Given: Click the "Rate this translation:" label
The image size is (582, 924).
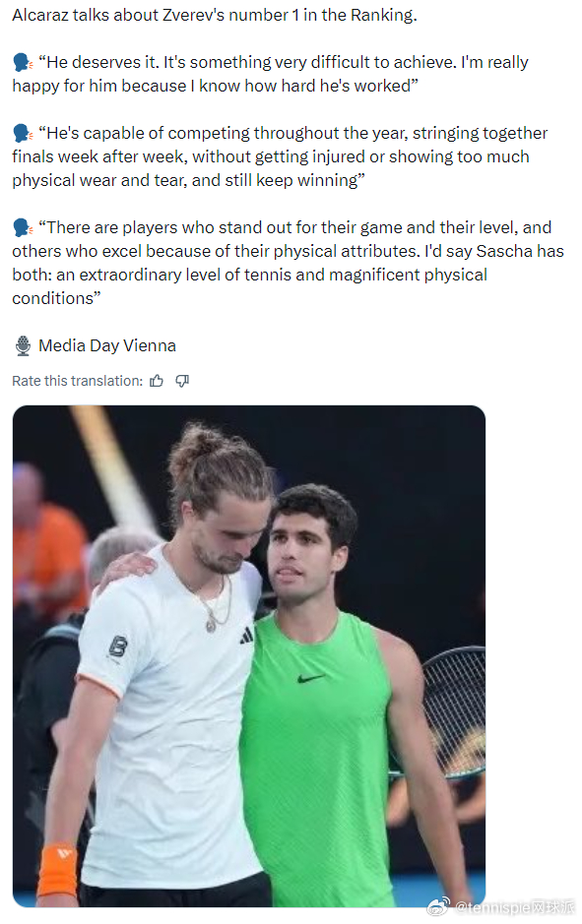Looking at the screenshot, I should tap(77, 381).
